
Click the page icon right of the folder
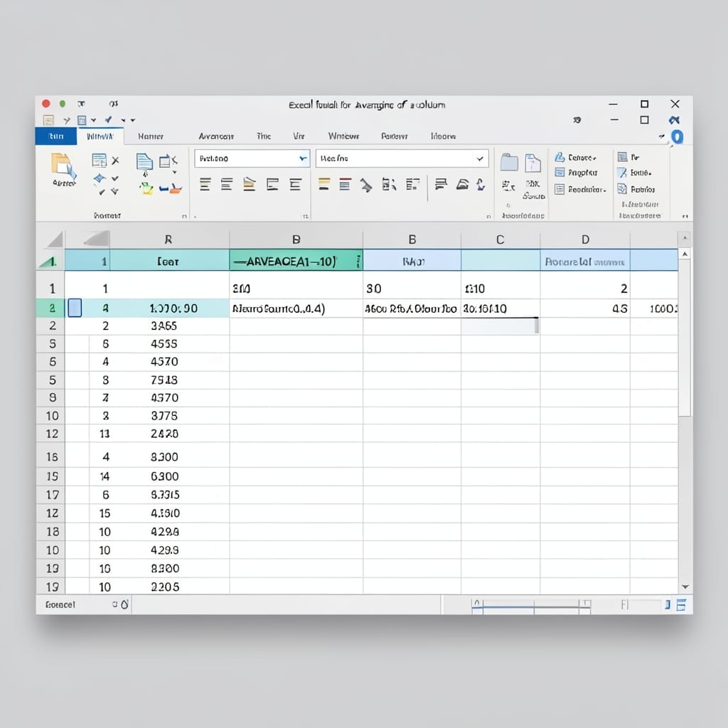[533, 163]
